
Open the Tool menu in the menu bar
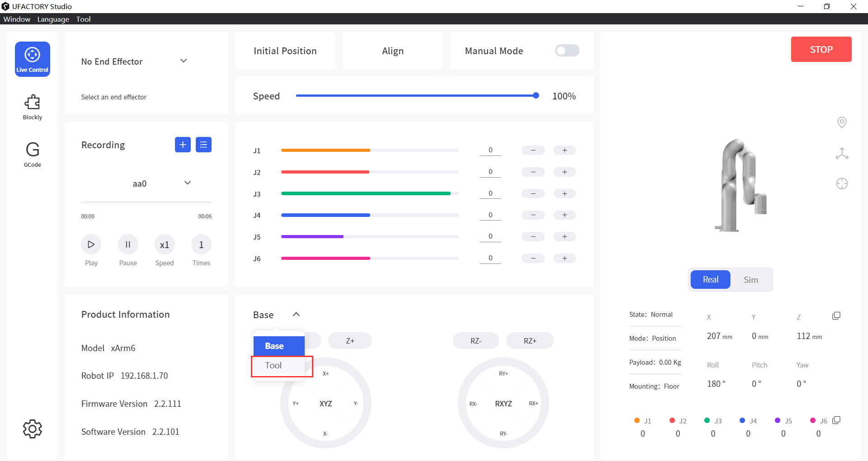click(83, 19)
